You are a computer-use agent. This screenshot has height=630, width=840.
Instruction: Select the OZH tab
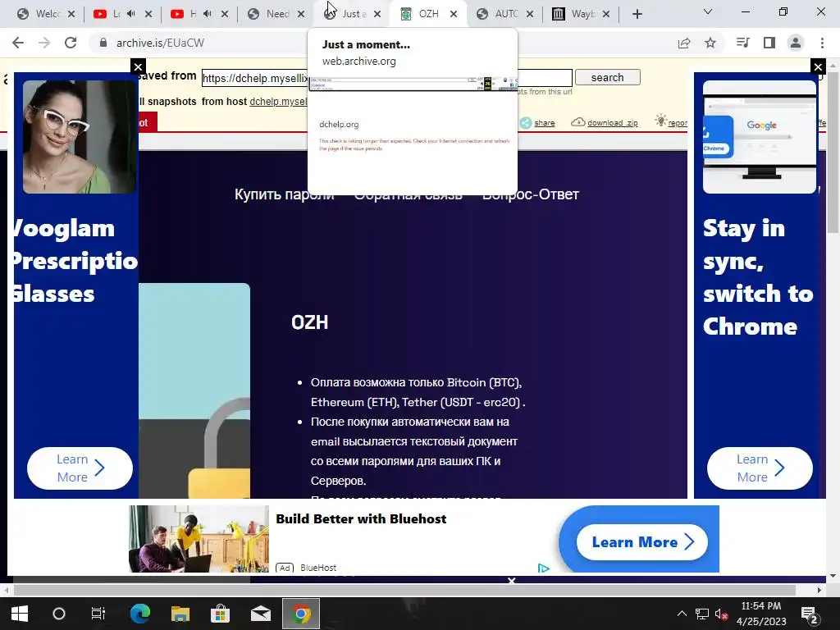point(427,14)
